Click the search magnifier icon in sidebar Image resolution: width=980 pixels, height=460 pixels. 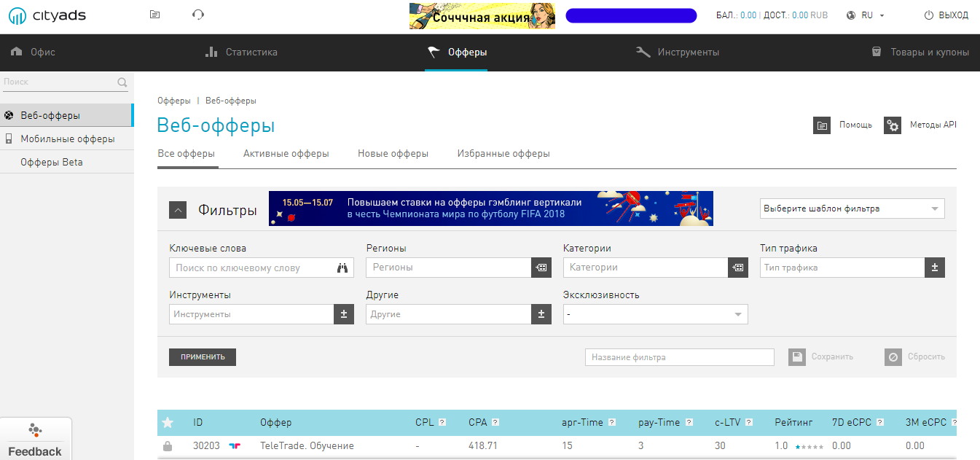click(x=122, y=82)
